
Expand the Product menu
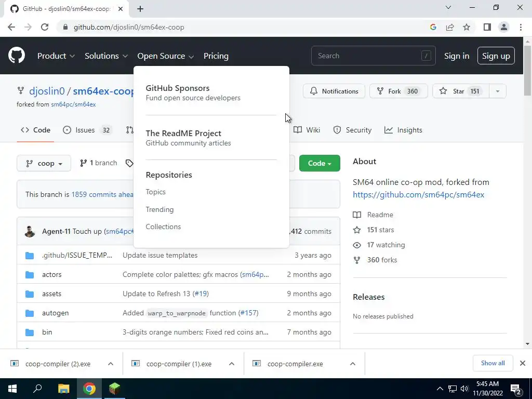[x=56, y=56]
